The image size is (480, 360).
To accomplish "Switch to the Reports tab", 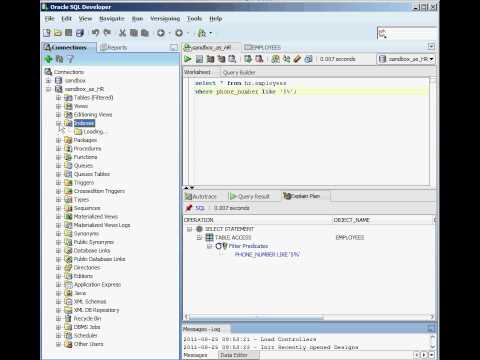I will click(114, 47).
